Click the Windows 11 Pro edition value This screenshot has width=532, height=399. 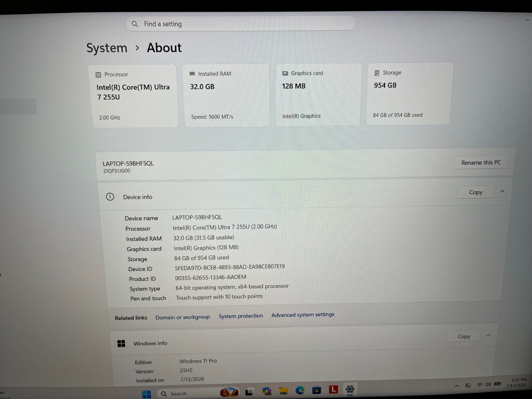click(198, 361)
